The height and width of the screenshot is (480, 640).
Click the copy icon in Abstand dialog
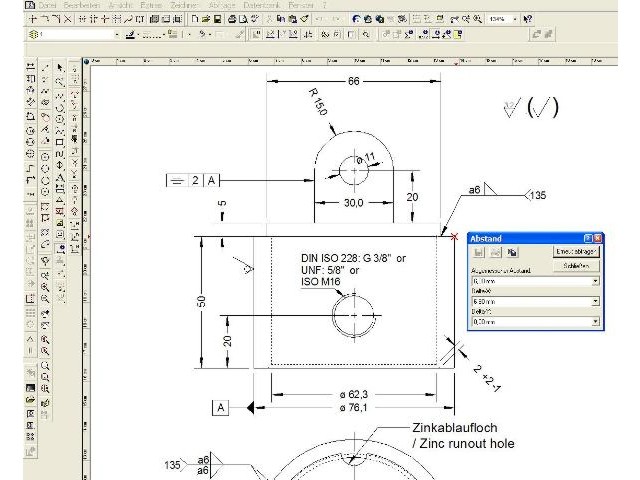coord(509,252)
